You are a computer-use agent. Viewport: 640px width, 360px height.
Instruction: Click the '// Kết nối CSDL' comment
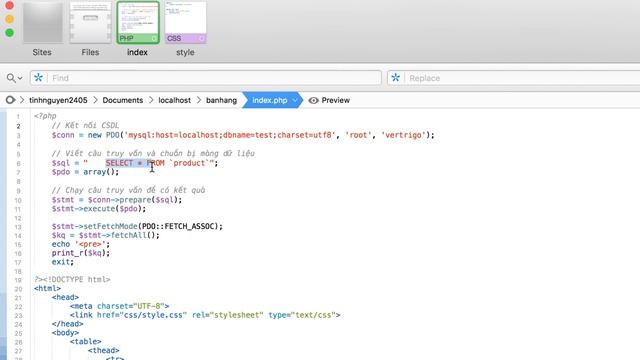pyautogui.click(x=85, y=125)
